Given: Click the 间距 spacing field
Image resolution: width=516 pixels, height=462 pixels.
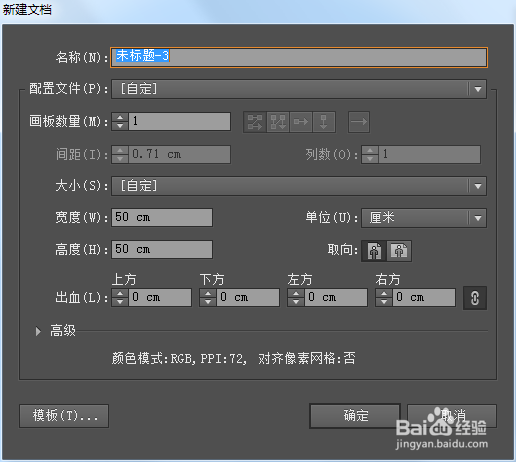Looking at the screenshot, I should click(179, 154).
